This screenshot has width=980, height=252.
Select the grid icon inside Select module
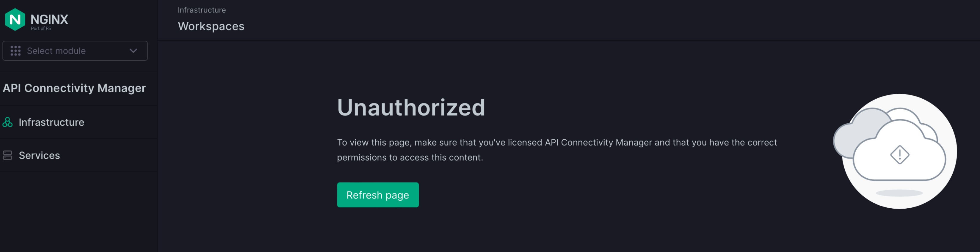click(15, 51)
